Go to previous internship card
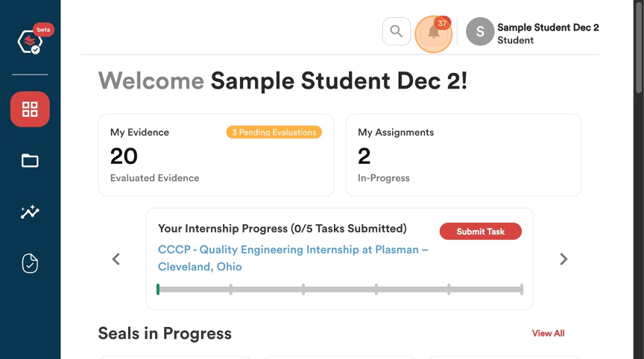 pos(116,259)
